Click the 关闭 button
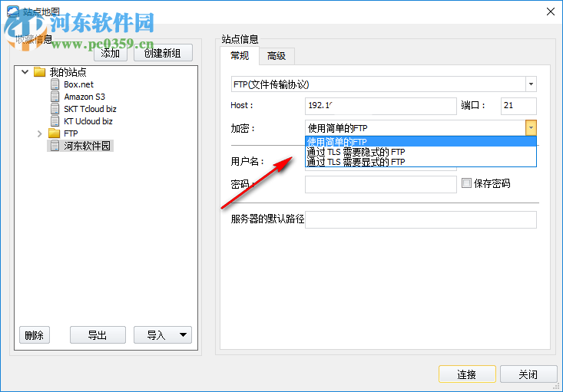Viewport: 563px width, 392px height. pyautogui.click(x=528, y=374)
